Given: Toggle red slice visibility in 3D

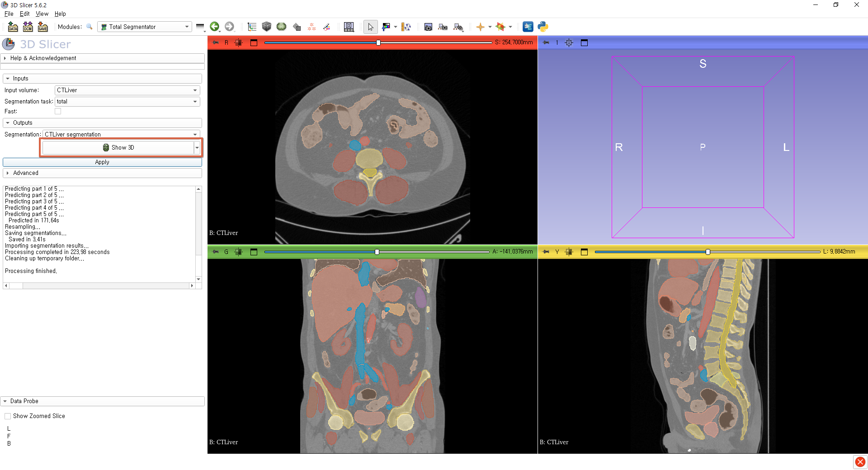Looking at the screenshot, I should pyautogui.click(x=239, y=42).
